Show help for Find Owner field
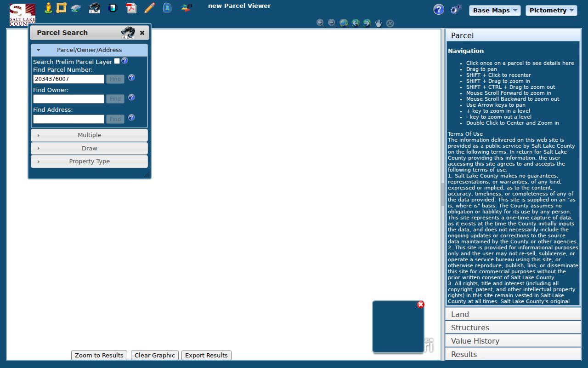588x368 pixels. coord(131,98)
